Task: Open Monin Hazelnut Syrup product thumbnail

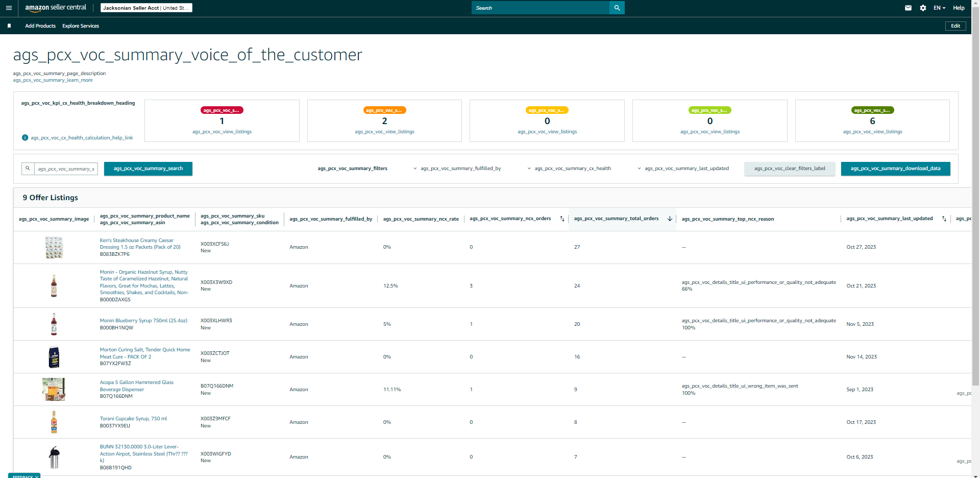Action: click(x=54, y=286)
